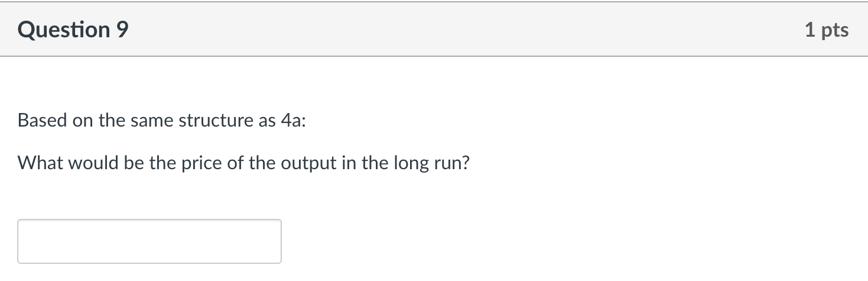Screen dimensions: 868x281
Task: Click the 'pts' text in the header
Action: pos(834,30)
